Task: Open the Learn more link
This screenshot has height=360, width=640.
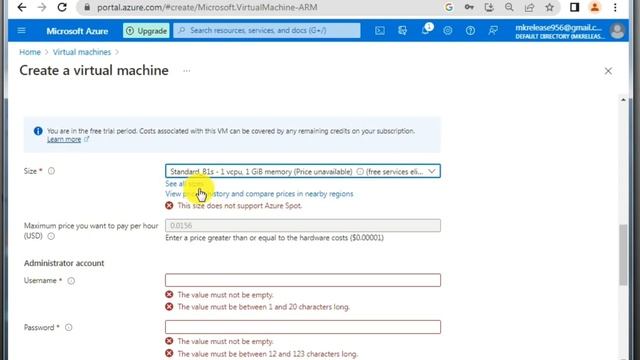Action: pos(64,140)
